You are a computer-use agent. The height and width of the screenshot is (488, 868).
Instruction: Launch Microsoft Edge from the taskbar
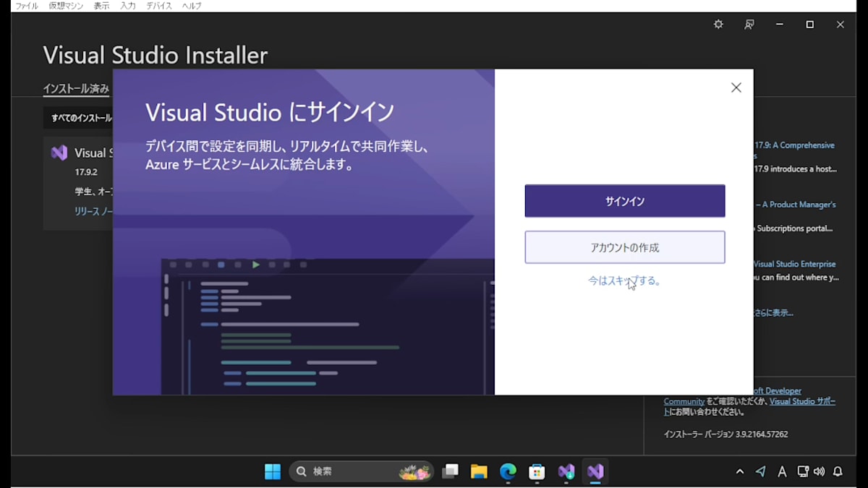[x=506, y=471]
